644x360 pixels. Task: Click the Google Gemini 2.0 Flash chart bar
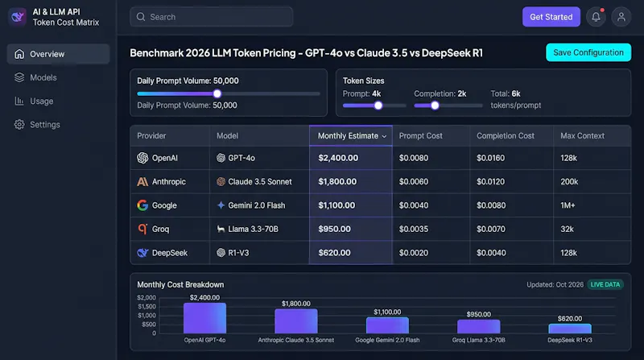(x=387, y=325)
